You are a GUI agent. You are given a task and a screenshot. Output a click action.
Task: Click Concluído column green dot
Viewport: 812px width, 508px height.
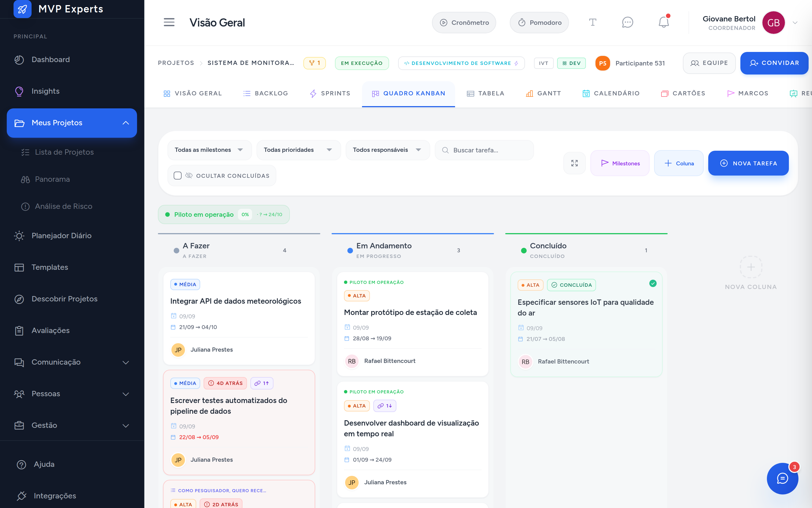pyautogui.click(x=524, y=251)
